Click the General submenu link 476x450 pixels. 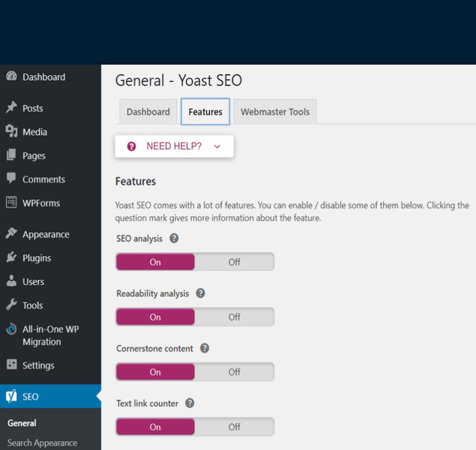[22, 423]
